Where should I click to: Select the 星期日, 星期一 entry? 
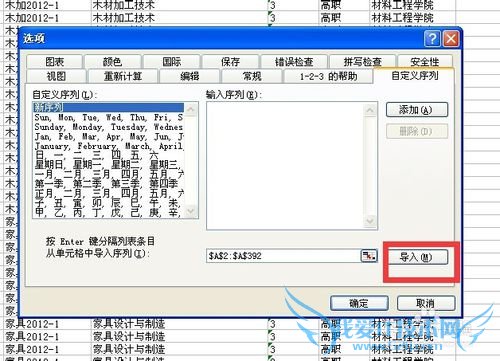pyautogui.click(x=108, y=165)
